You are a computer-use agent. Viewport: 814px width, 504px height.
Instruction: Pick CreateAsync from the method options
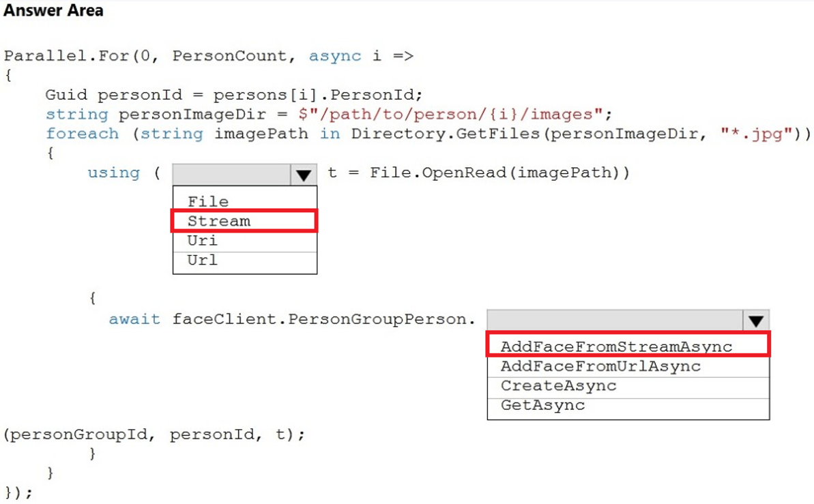(558, 385)
